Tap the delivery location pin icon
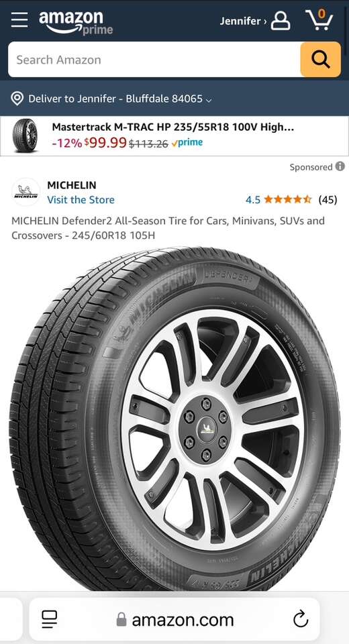The width and height of the screenshot is (349, 644). tap(17, 99)
